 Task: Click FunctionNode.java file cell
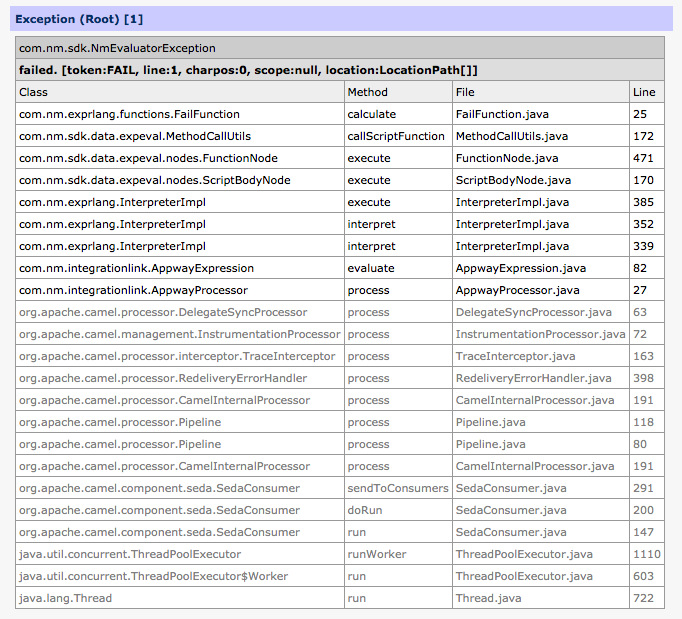pyautogui.click(x=541, y=158)
